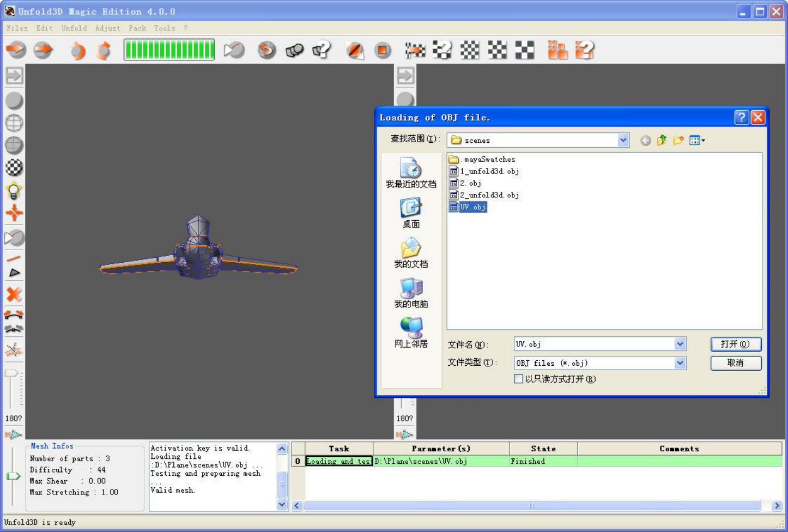Click the main toolbar sphere cut icon next to progress bar

234,50
